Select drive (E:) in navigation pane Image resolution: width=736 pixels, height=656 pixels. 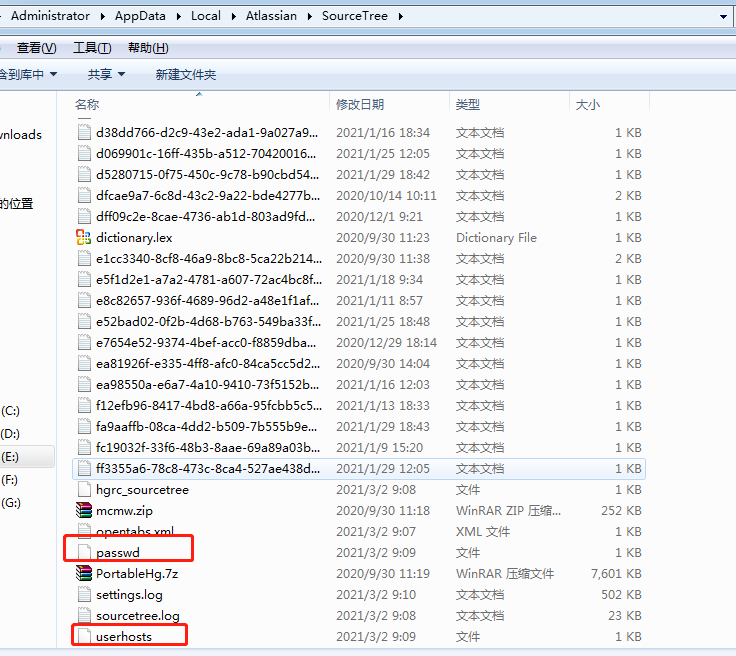tap(10, 457)
